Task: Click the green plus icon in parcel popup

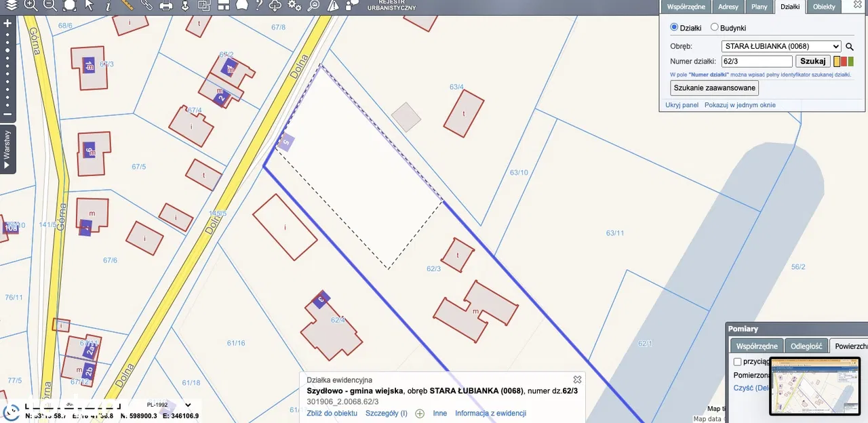Action: 420,414
